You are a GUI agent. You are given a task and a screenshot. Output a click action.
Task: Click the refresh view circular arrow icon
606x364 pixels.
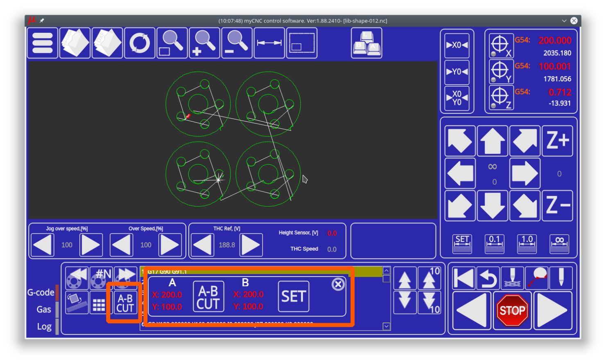(x=140, y=43)
